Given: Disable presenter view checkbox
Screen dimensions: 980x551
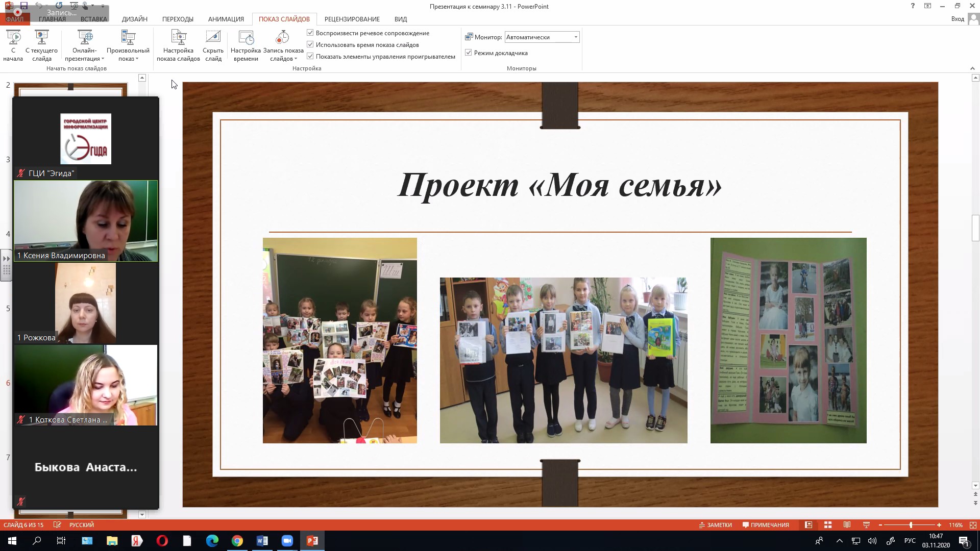Looking at the screenshot, I should pyautogui.click(x=469, y=53).
